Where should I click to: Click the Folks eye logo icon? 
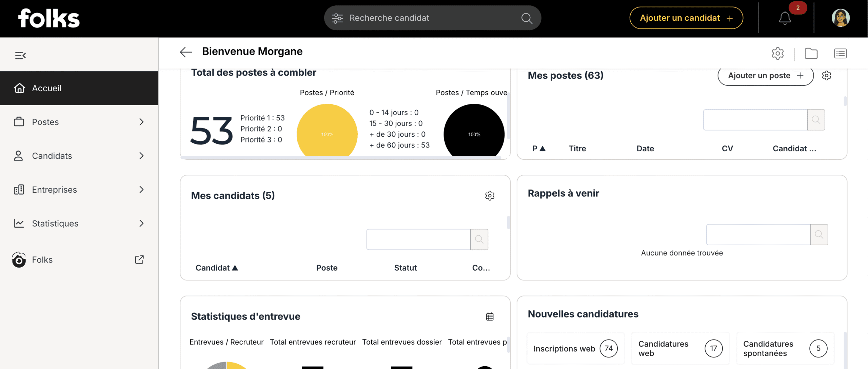[x=19, y=260]
